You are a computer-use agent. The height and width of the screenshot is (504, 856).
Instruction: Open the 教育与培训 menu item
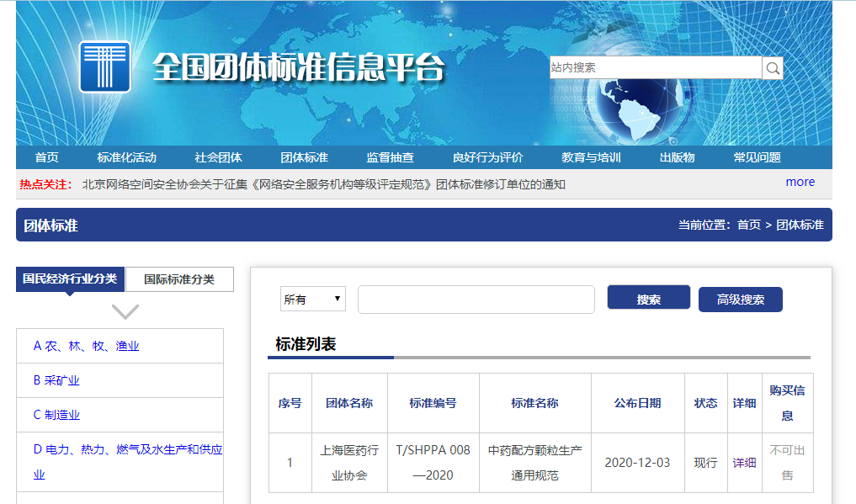[x=591, y=157]
